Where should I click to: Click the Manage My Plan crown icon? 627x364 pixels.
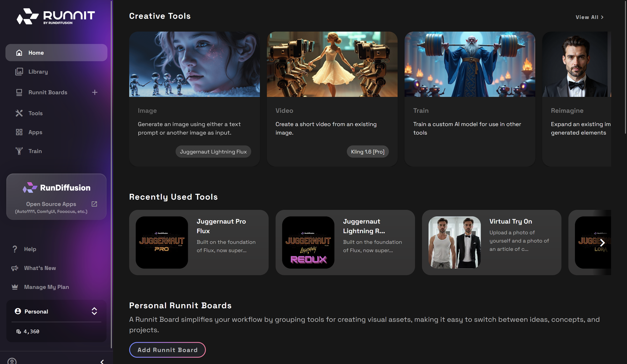click(15, 287)
